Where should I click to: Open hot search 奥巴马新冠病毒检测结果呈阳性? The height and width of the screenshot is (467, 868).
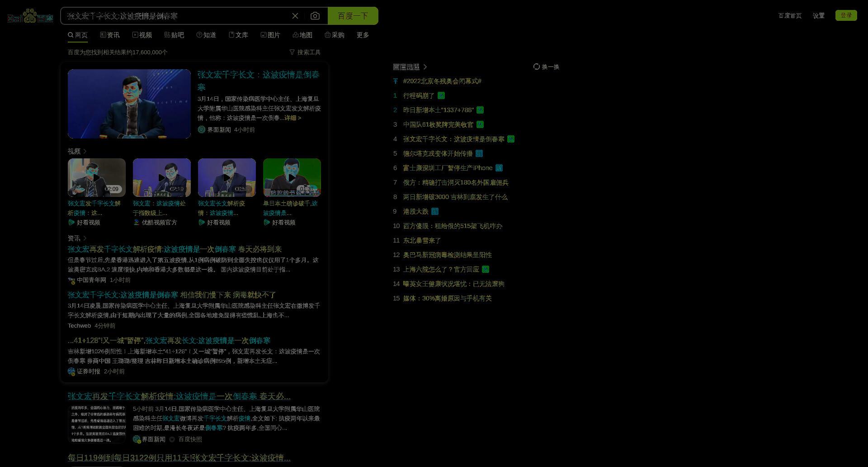tap(447, 255)
